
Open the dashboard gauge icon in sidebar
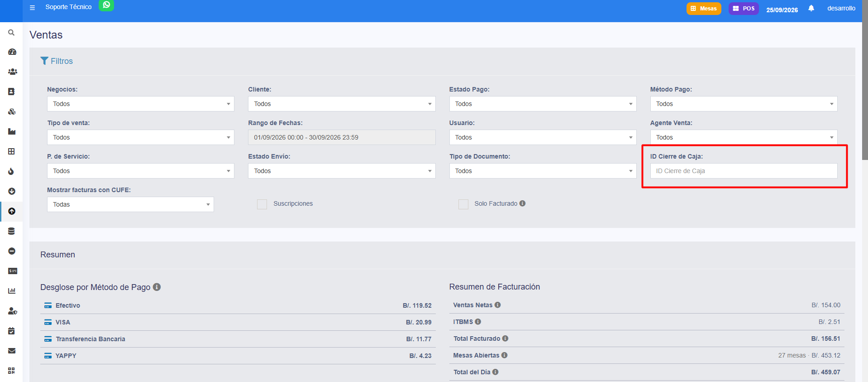[x=12, y=52]
